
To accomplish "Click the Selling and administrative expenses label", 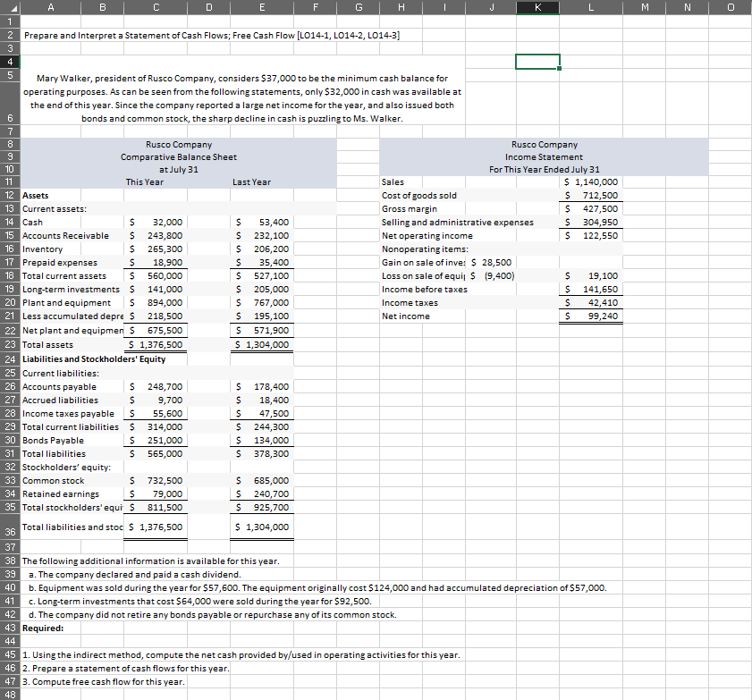I will pos(457,222).
